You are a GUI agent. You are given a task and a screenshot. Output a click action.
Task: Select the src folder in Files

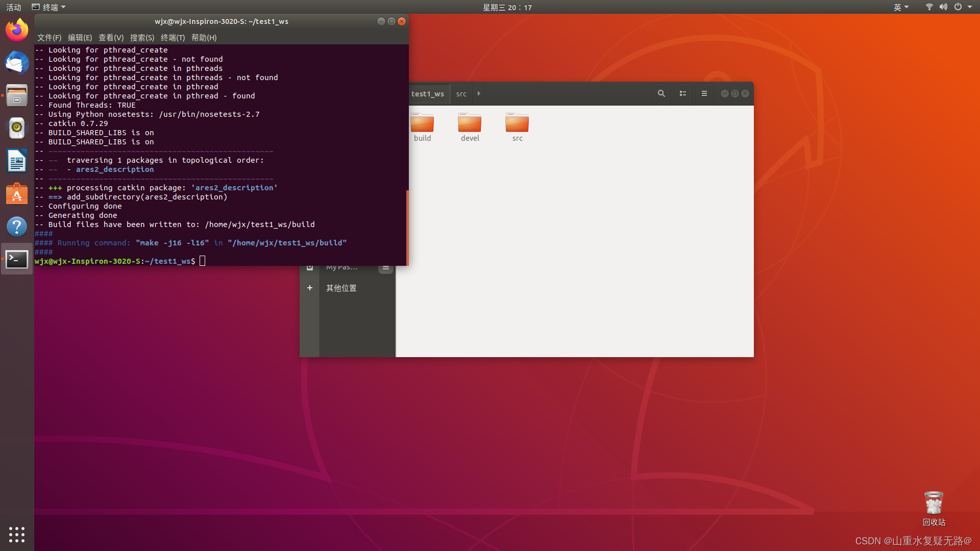click(517, 127)
